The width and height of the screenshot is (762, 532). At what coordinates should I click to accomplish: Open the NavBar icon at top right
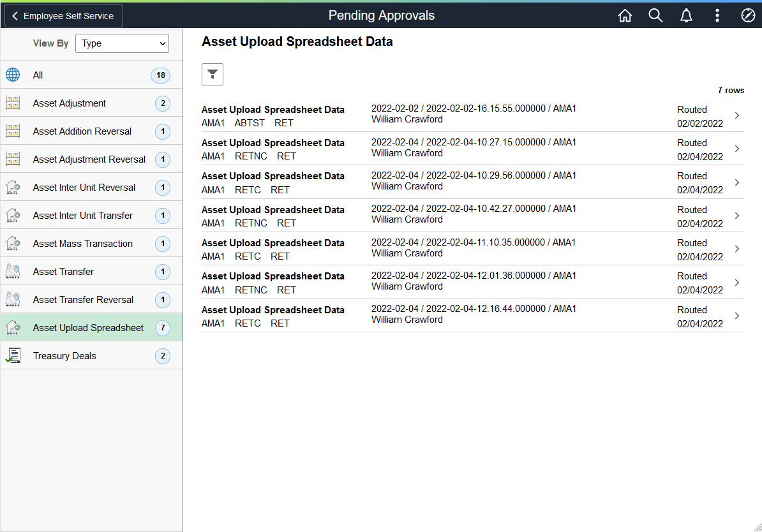(748, 15)
